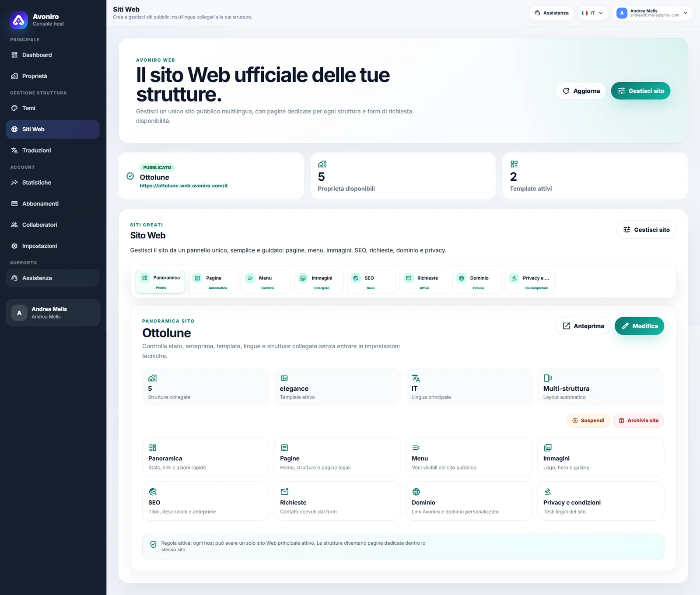Select the Panoramica tab
The width and height of the screenshot is (700, 595).
tap(160, 282)
